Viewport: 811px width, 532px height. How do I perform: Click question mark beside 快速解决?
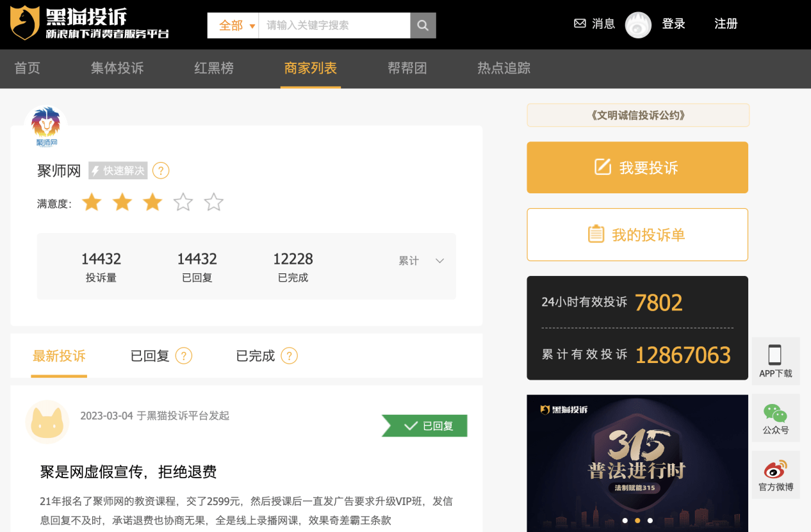161,171
